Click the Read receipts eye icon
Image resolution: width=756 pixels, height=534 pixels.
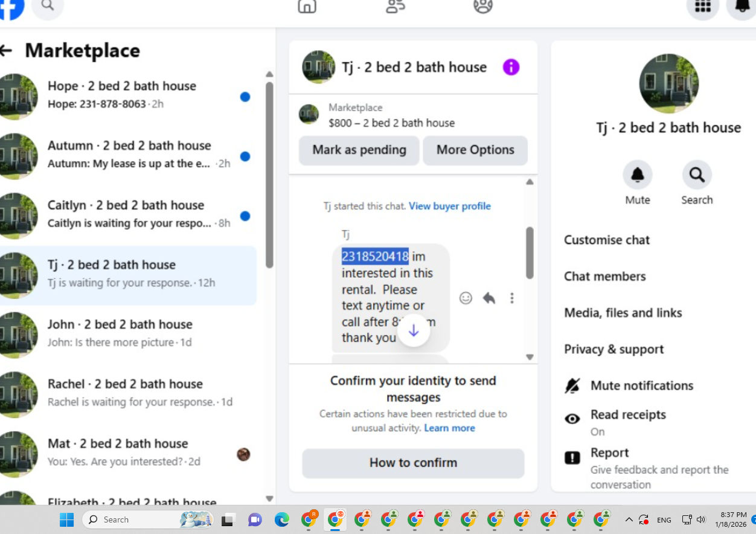pos(572,419)
